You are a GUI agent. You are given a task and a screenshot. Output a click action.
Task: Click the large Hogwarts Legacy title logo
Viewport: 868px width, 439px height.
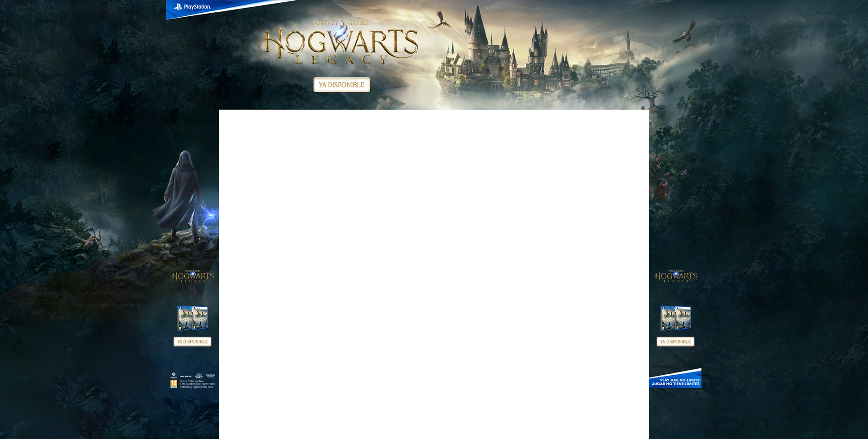pos(338,41)
